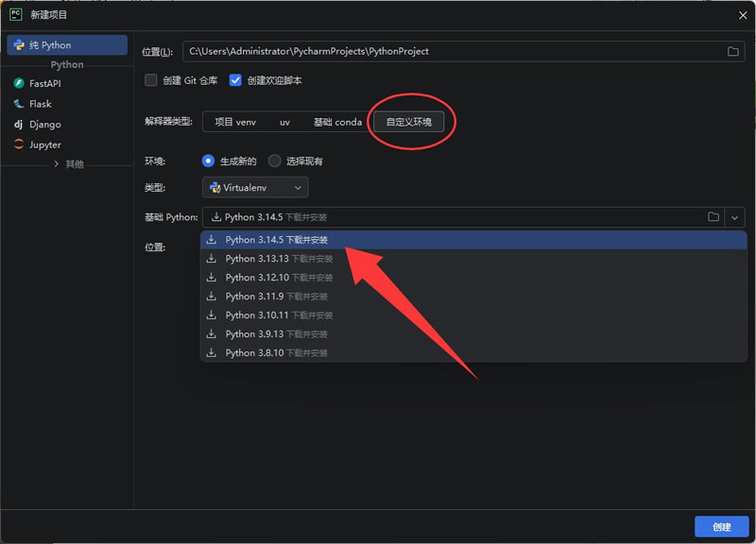Click the Flask horn icon
This screenshot has width=756, height=544.
[19, 104]
